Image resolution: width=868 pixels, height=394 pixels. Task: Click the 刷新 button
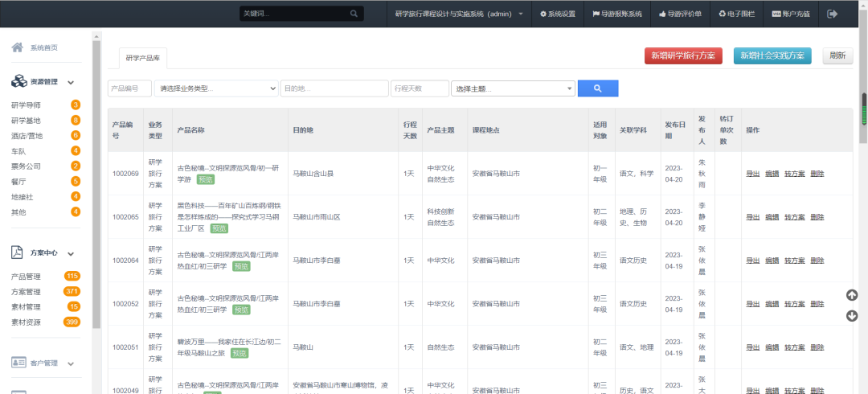tap(837, 56)
